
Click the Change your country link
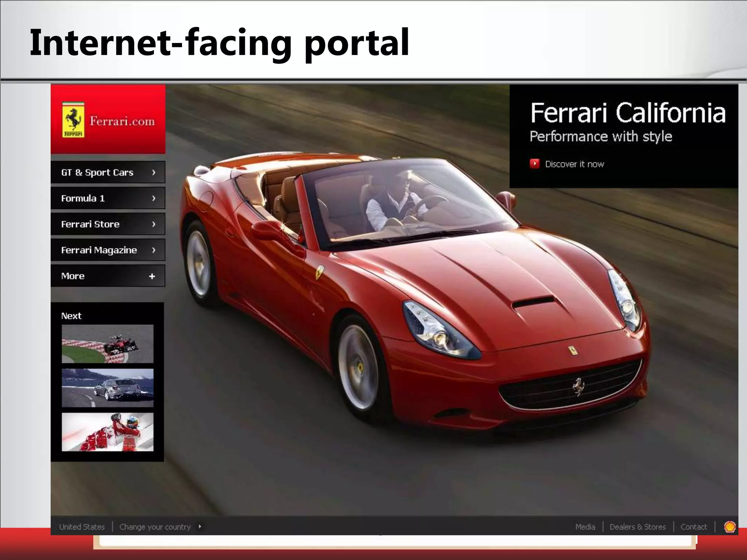pos(155,527)
